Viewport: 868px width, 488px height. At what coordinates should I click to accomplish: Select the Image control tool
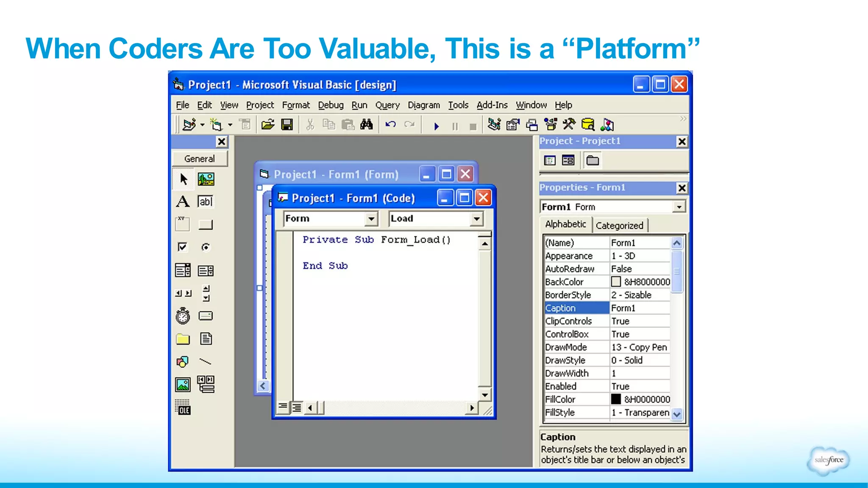pos(183,385)
